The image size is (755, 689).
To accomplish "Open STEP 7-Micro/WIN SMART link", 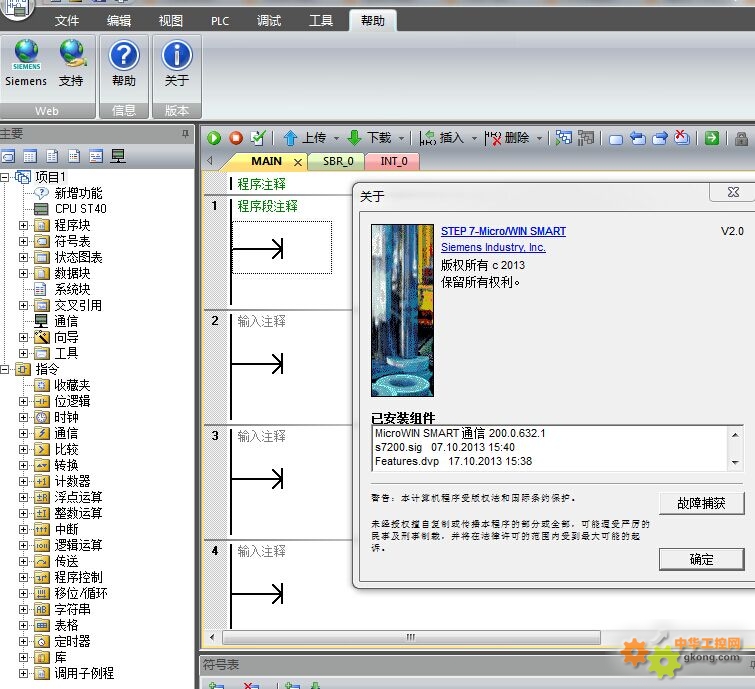I will tap(503, 231).
